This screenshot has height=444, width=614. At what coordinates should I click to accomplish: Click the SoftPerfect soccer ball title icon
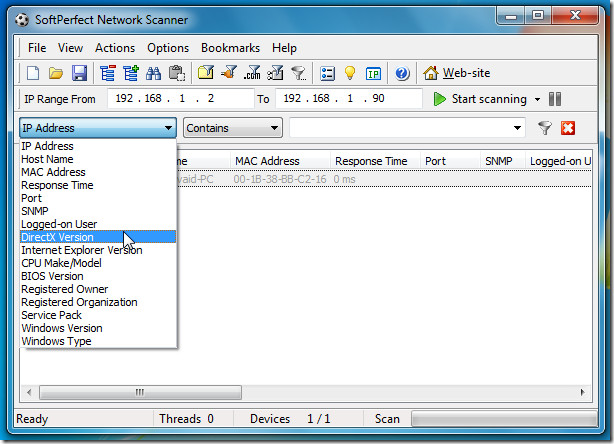click(22, 20)
